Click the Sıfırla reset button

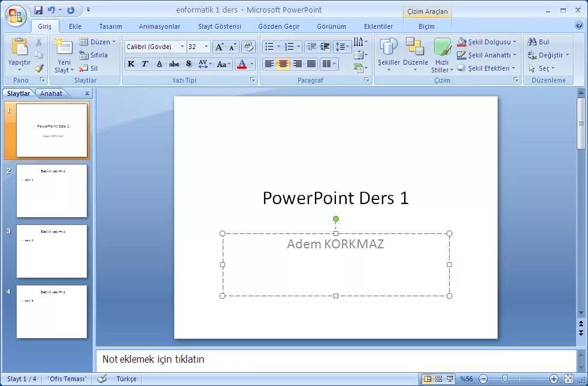click(94, 55)
